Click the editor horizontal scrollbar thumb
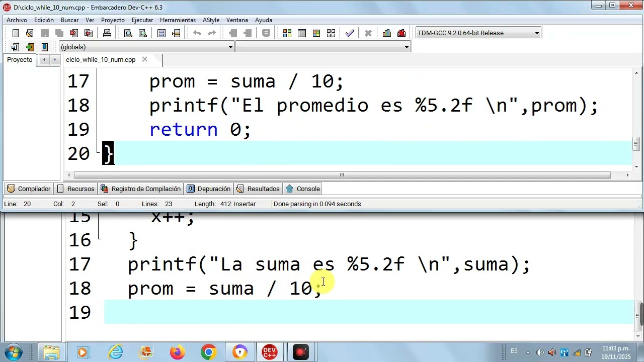The height and width of the screenshot is (362, 644). pyautogui.click(x=342, y=175)
